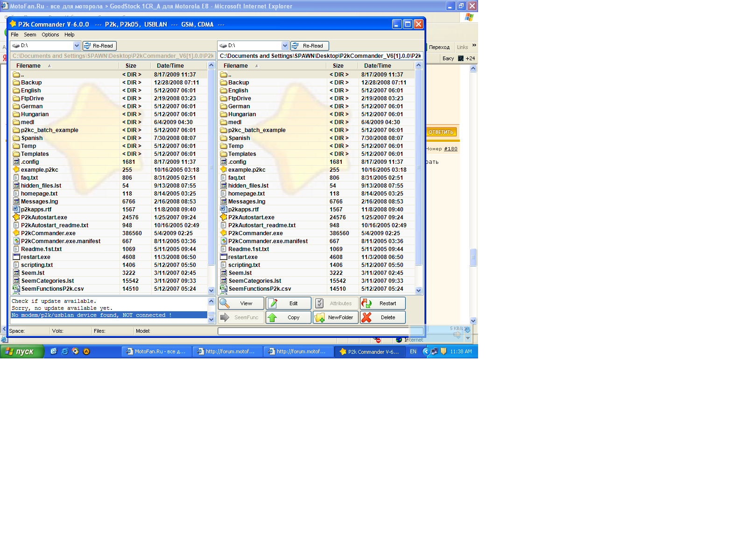The height and width of the screenshot is (560, 747).
Task: Click Re-Read button in right panel
Action: [310, 46]
